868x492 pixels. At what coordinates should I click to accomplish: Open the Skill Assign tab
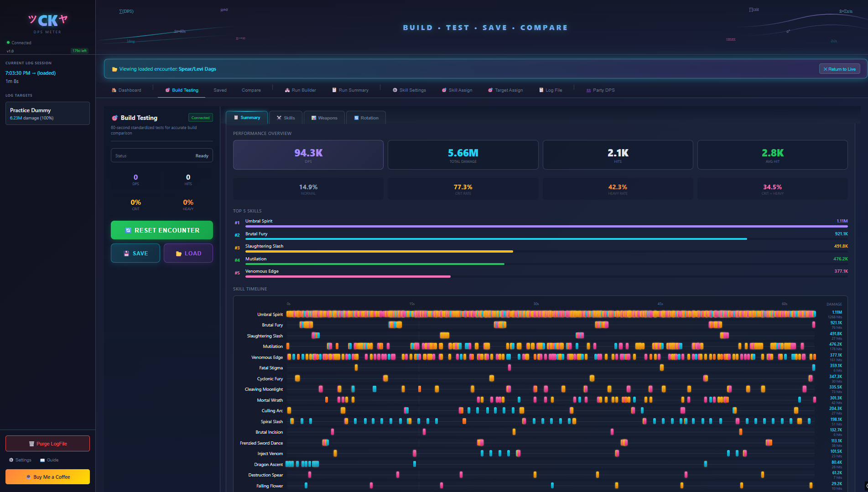pyautogui.click(x=457, y=90)
